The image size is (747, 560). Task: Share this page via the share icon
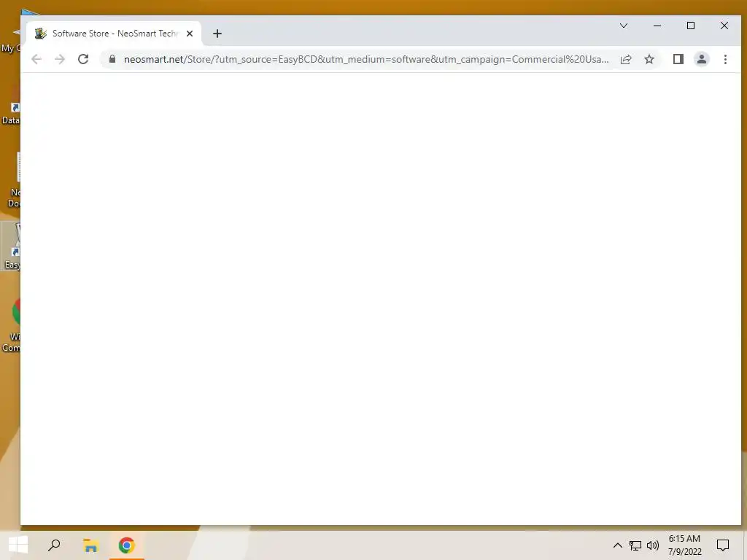pos(626,59)
